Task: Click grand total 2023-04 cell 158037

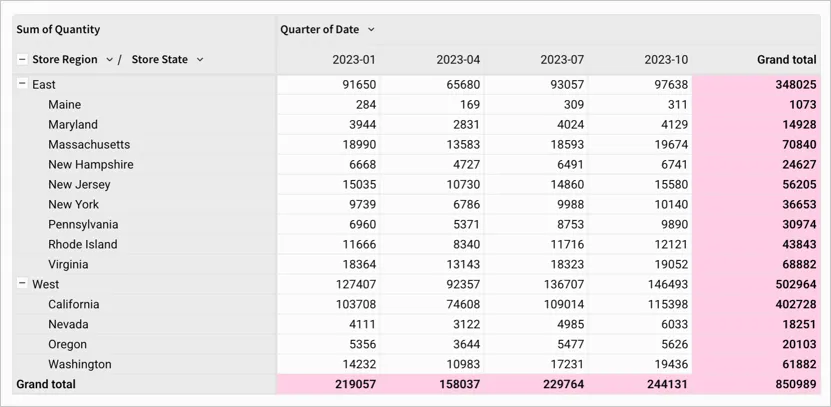Action: coord(432,384)
